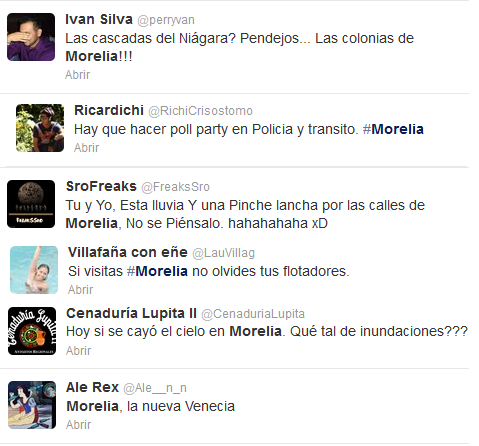Expand Ricardichi's tweet via Abrir
This screenshot has width=479, height=446.
pyautogui.click(x=86, y=148)
